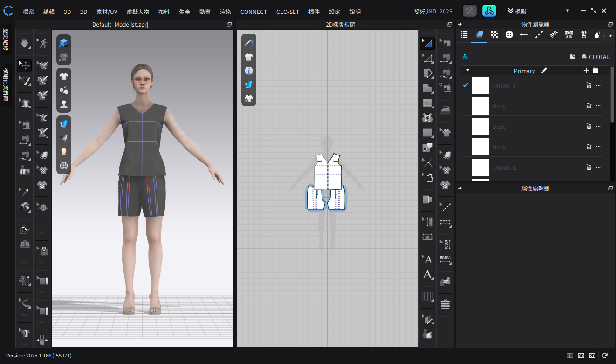Viewport: 616px width, 364px height.
Task: Open the Fabric tab in Object Browser
Action: (479, 34)
